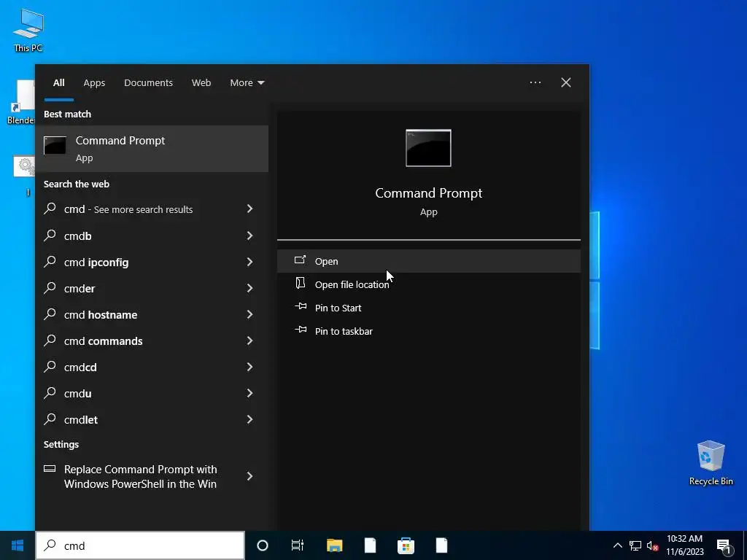Open Microsoft Store from the taskbar
The height and width of the screenshot is (560, 747).
(406, 545)
